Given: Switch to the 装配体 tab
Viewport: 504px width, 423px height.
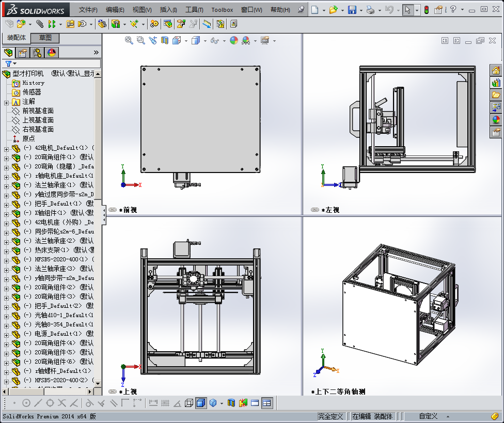Looking at the screenshot, I should [17, 38].
